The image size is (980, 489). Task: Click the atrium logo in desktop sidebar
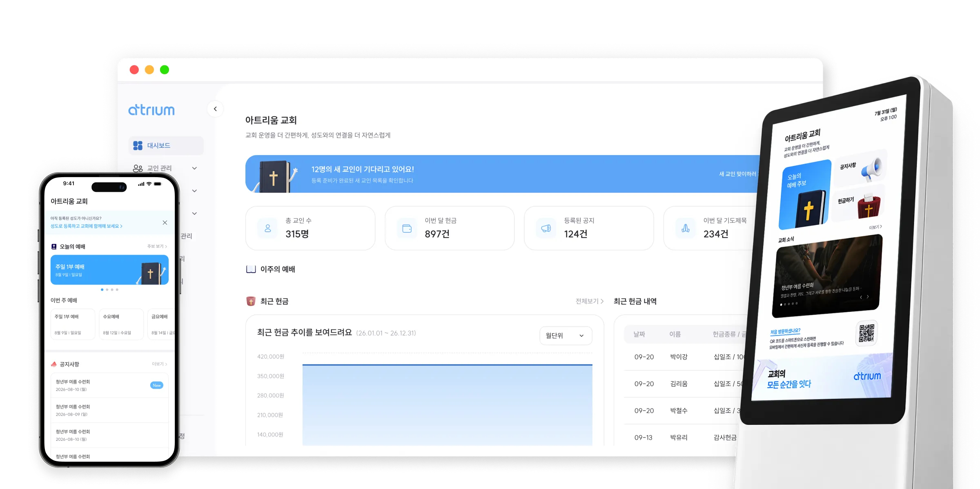pyautogui.click(x=151, y=110)
